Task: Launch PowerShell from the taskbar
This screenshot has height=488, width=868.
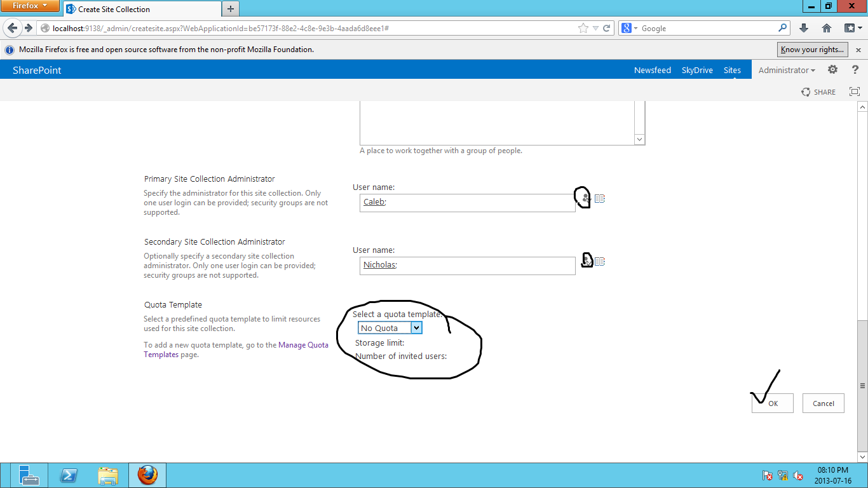Action: (68, 475)
